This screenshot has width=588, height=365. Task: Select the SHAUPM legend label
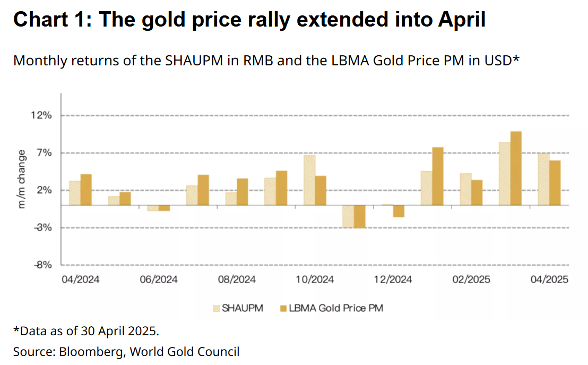(x=242, y=308)
